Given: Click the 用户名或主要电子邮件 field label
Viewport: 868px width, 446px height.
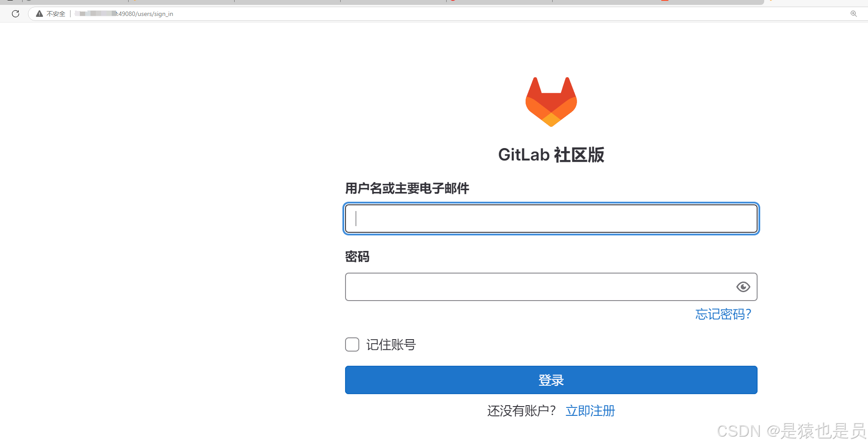Looking at the screenshot, I should tap(407, 188).
